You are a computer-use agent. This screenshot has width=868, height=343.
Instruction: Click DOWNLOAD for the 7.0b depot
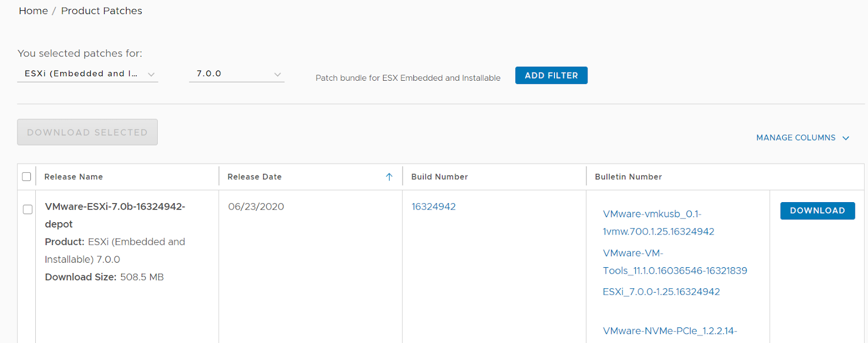click(818, 211)
